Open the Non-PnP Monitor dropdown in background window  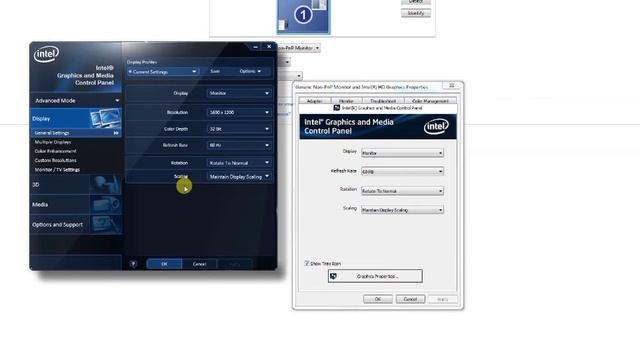pos(298,48)
